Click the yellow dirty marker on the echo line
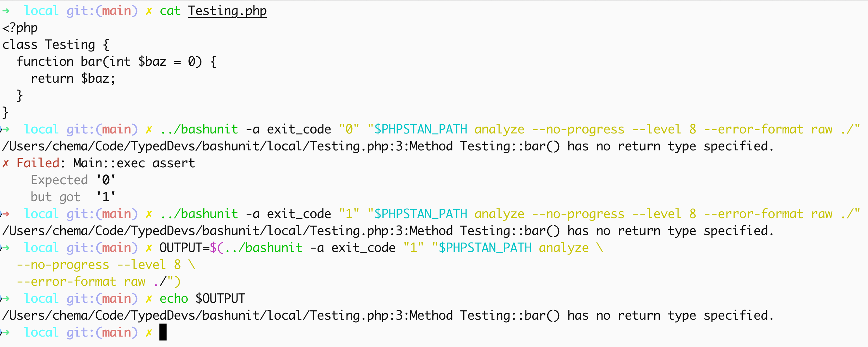Viewport: 868px width, 347px height. point(149,299)
